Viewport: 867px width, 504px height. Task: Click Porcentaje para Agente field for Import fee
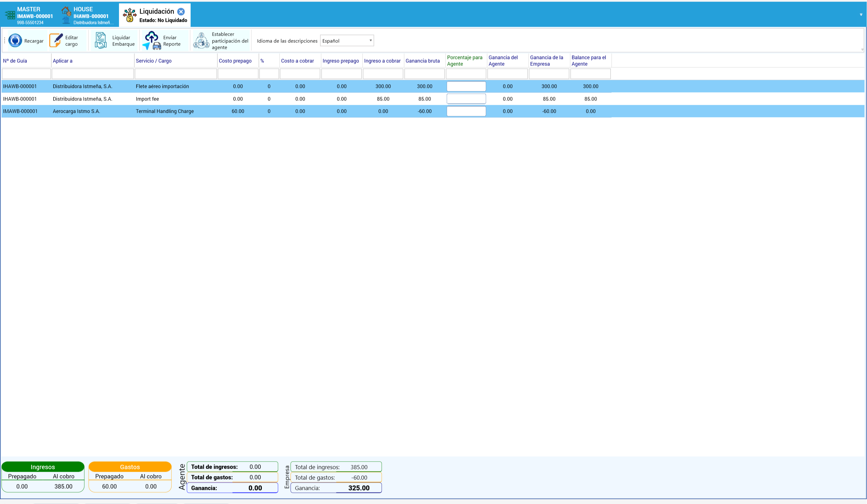(466, 99)
